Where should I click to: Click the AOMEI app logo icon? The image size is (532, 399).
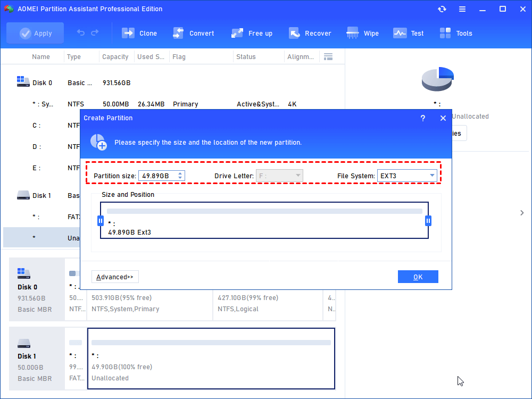click(x=9, y=9)
